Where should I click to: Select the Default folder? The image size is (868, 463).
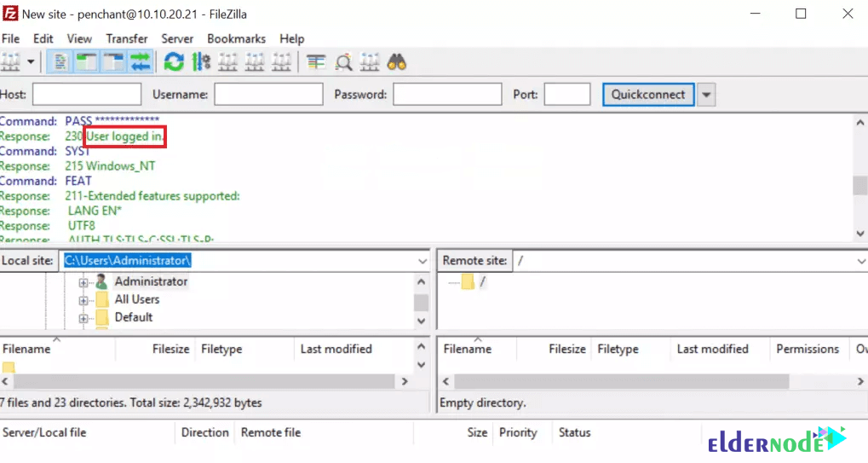pyautogui.click(x=134, y=317)
